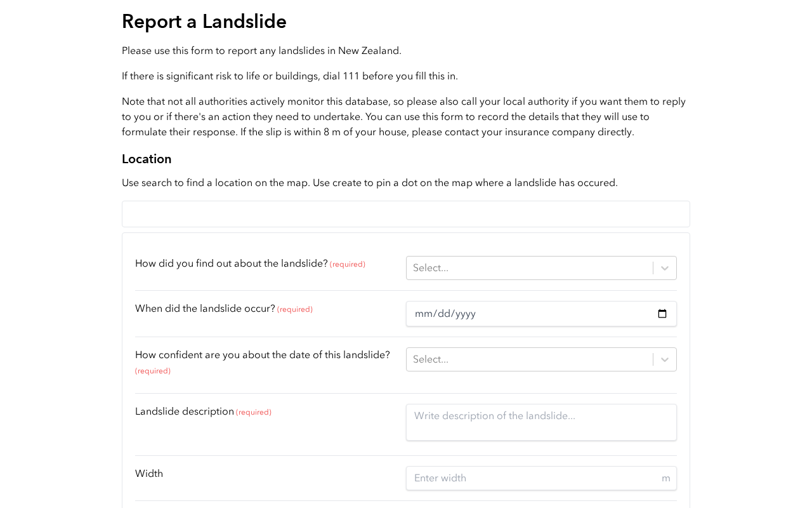
Task: Click 'How did you find out about the landslide?' label
Action: (232, 264)
